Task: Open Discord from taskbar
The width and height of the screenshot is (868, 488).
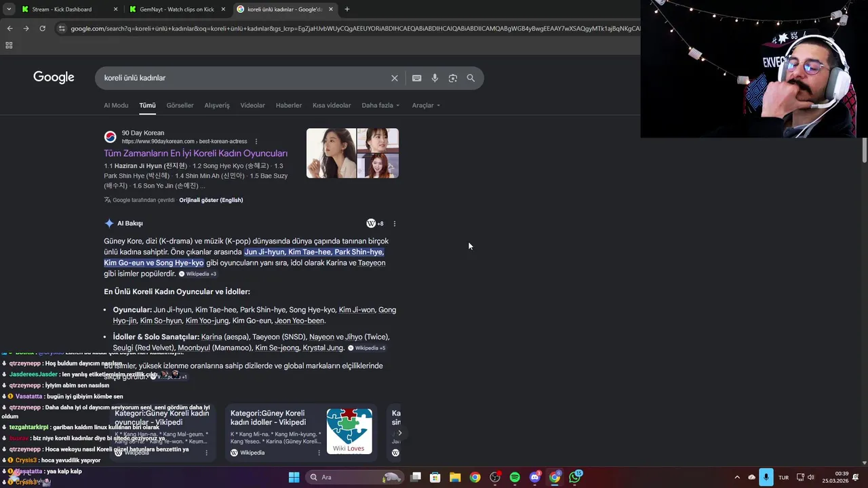Action: click(535, 477)
